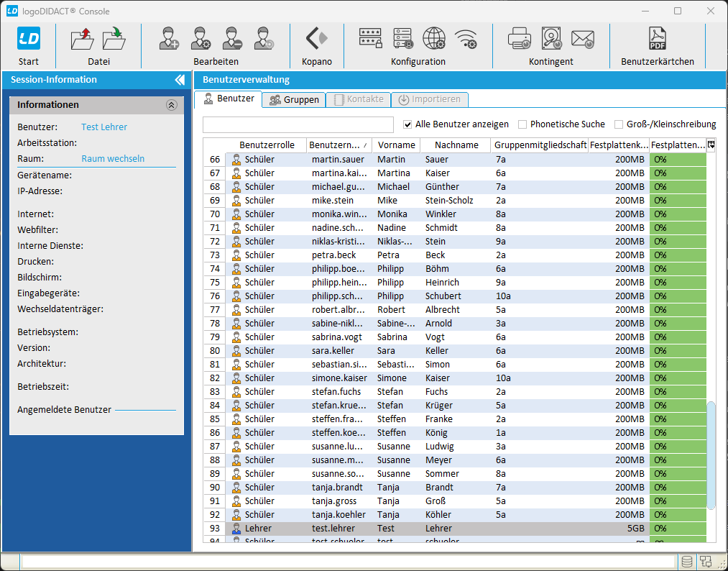Open the Importieren tab
This screenshot has width=728, height=571.
click(x=430, y=99)
